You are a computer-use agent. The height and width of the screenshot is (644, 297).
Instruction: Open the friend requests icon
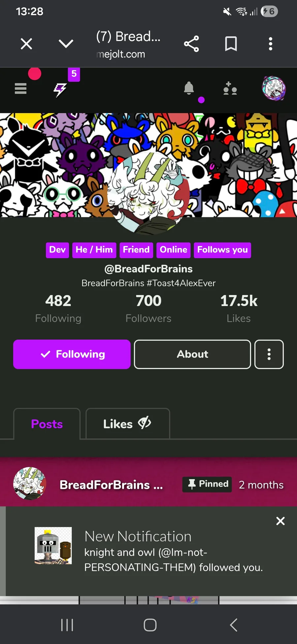click(230, 89)
